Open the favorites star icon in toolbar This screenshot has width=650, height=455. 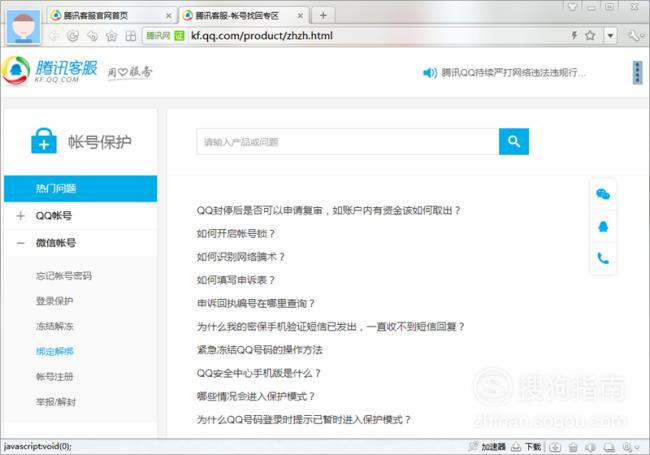[x=112, y=36]
